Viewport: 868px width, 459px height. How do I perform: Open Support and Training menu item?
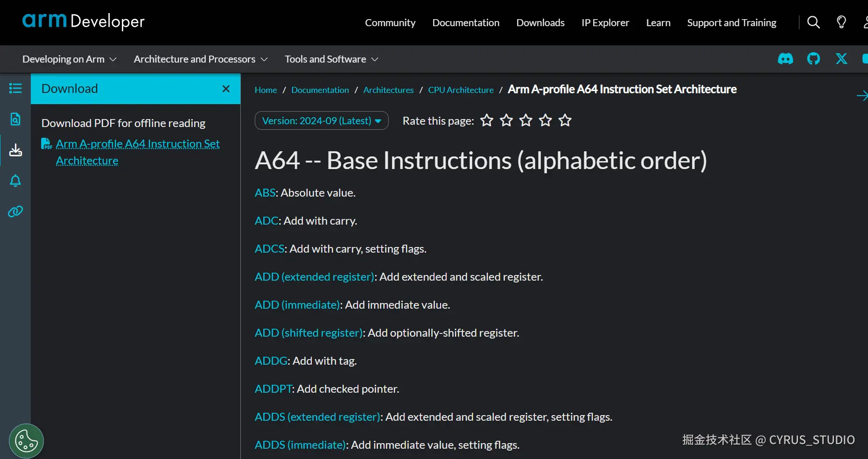click(732, 22)
